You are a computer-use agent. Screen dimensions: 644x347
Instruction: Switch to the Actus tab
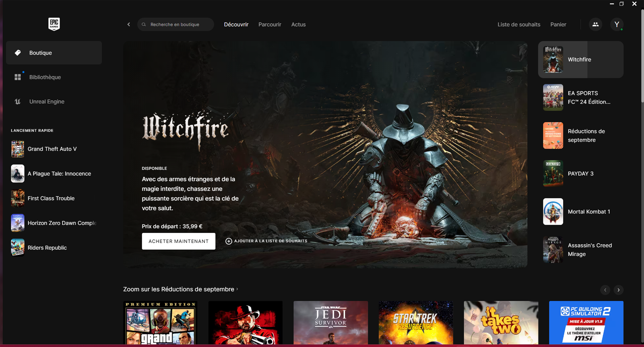tap(299, 25)
